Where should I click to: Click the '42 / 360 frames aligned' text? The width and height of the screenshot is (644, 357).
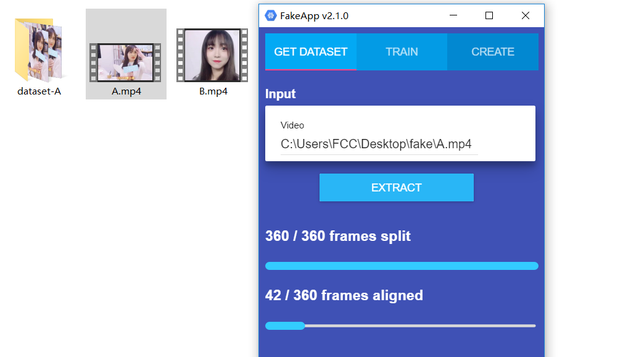(344, 295)
